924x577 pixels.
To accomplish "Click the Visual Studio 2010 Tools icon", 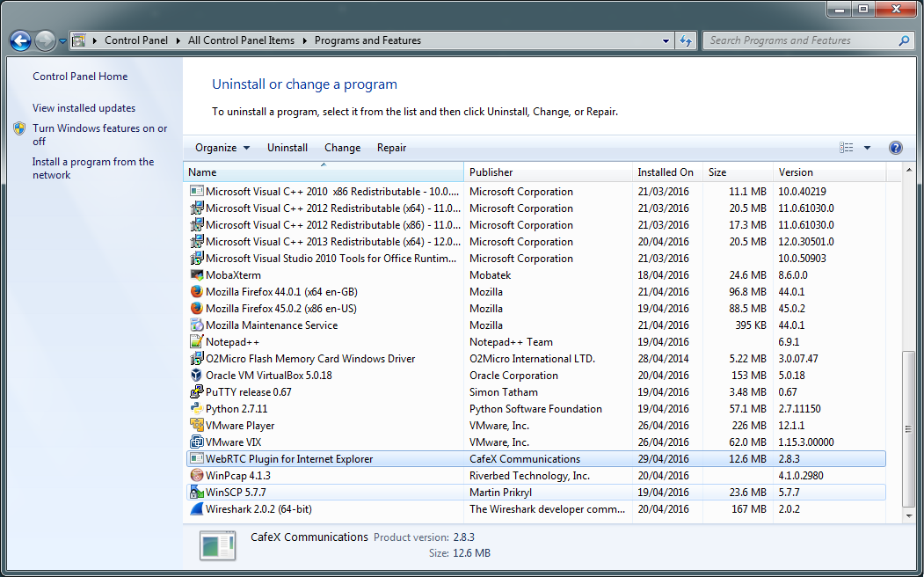I will point(197,258).
